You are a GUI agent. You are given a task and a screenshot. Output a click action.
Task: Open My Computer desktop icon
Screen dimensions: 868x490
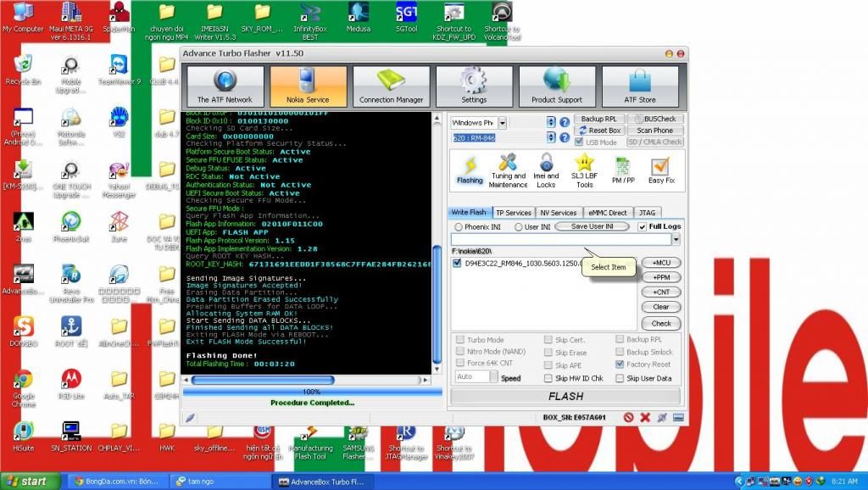23,19
